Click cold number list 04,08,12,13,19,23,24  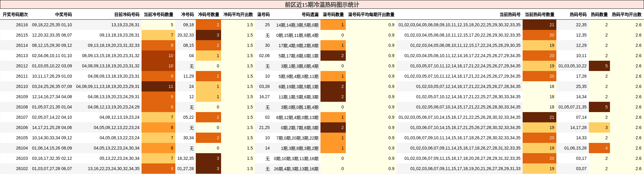pos(120,117)
